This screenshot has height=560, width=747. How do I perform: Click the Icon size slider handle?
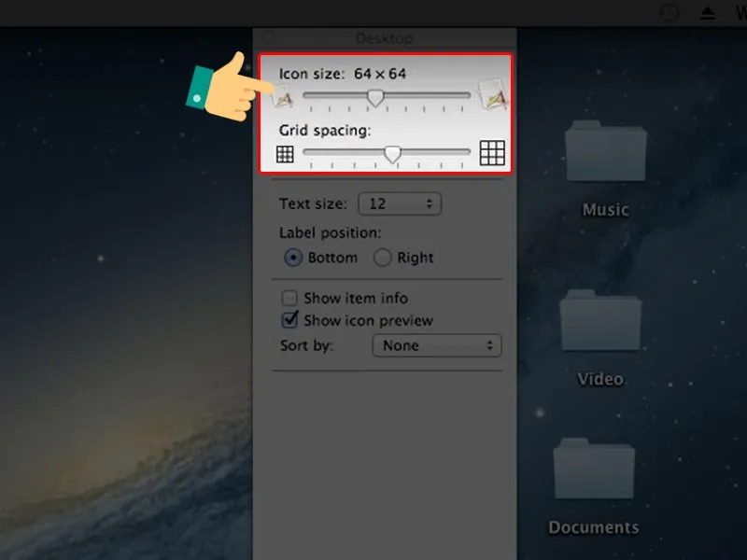coord(377,96)
